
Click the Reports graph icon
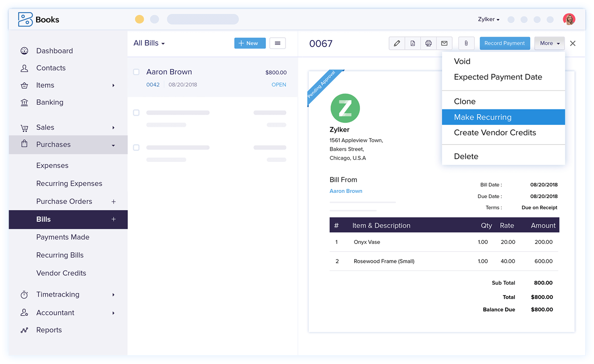(24, 330)
